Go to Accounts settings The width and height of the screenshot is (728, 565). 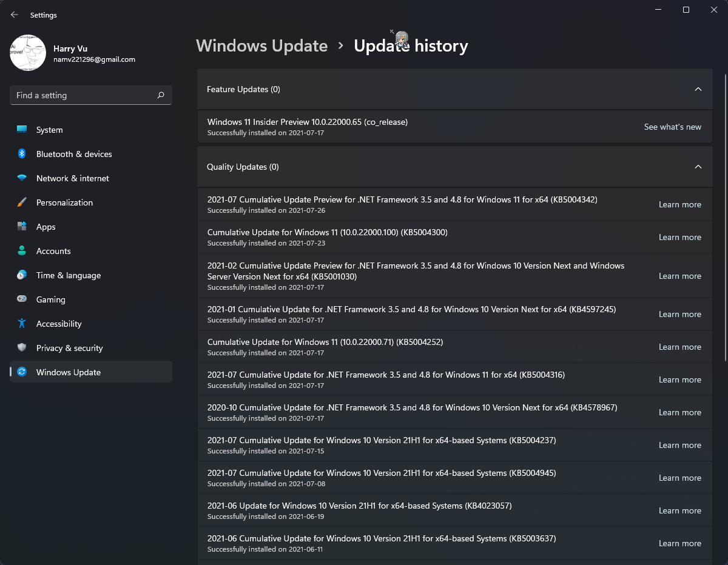pyautogui.click(x=91, y=251)
